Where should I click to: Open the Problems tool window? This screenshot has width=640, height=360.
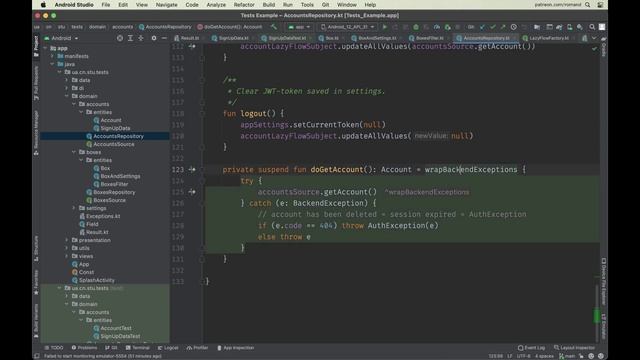tap(84, 348)
